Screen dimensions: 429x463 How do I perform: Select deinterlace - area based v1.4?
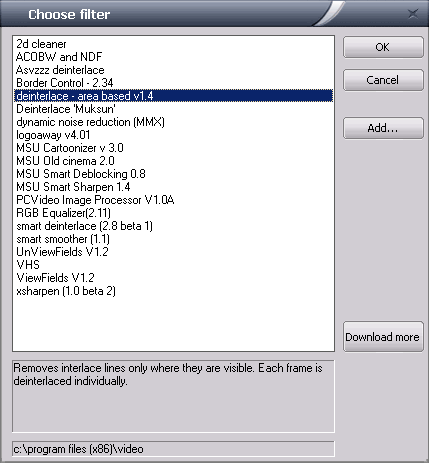coord(173,96)
